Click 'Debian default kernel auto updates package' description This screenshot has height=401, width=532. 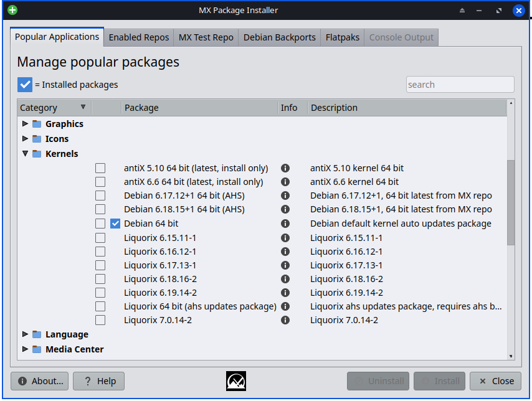click(401, 224)
